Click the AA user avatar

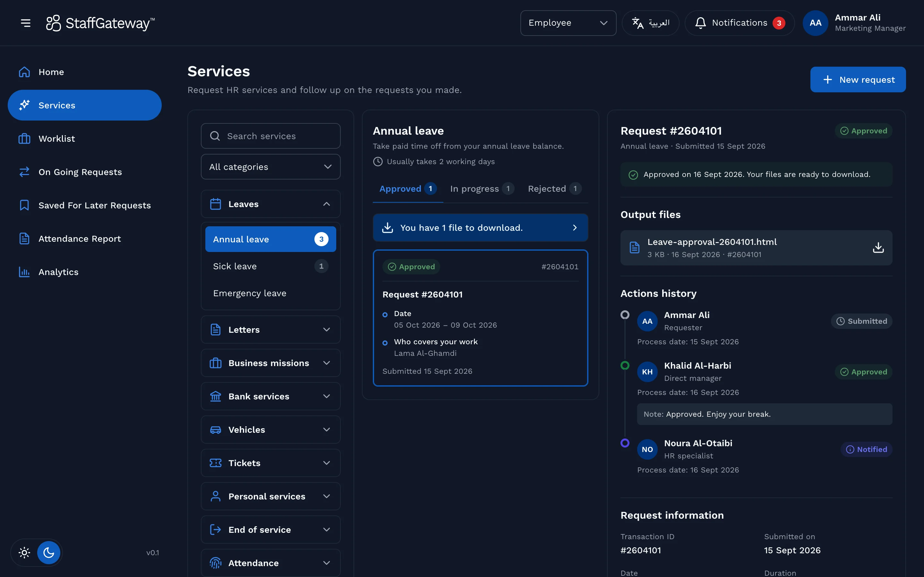point(815,23)
